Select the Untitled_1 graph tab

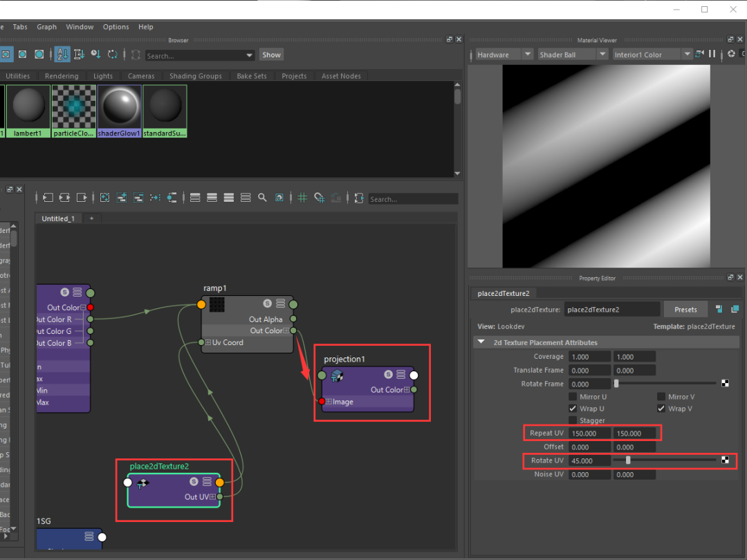pos(58,218)
